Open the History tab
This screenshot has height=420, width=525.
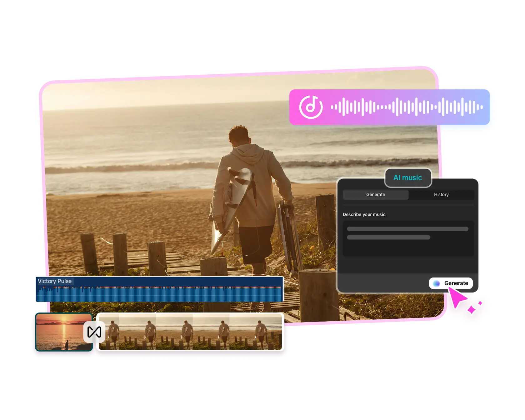pos(441,194)
